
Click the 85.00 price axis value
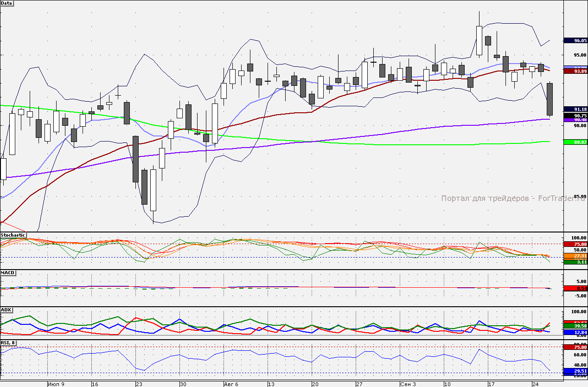580,196
